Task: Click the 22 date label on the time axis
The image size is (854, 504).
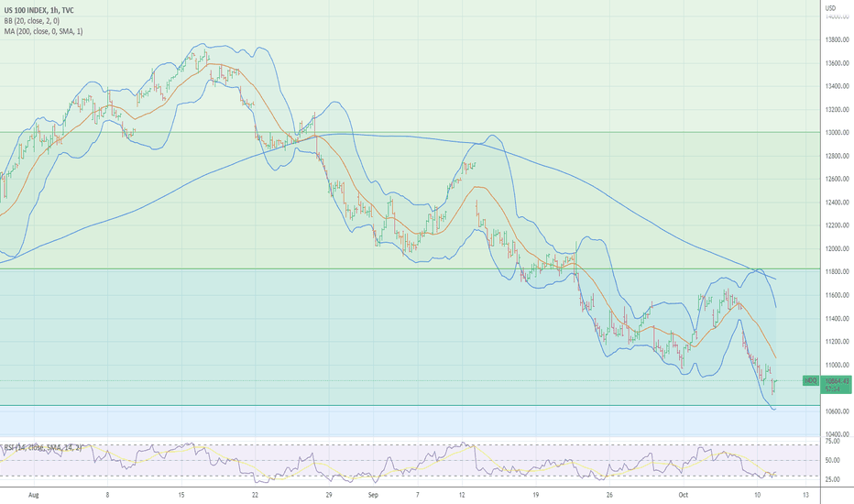Action: click(255, 495)
